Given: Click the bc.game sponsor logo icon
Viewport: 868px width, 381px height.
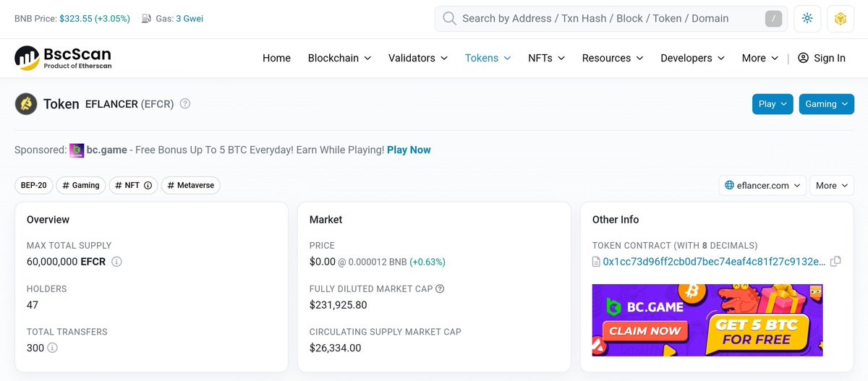Looking at the screenshot, I should [77, 150].
